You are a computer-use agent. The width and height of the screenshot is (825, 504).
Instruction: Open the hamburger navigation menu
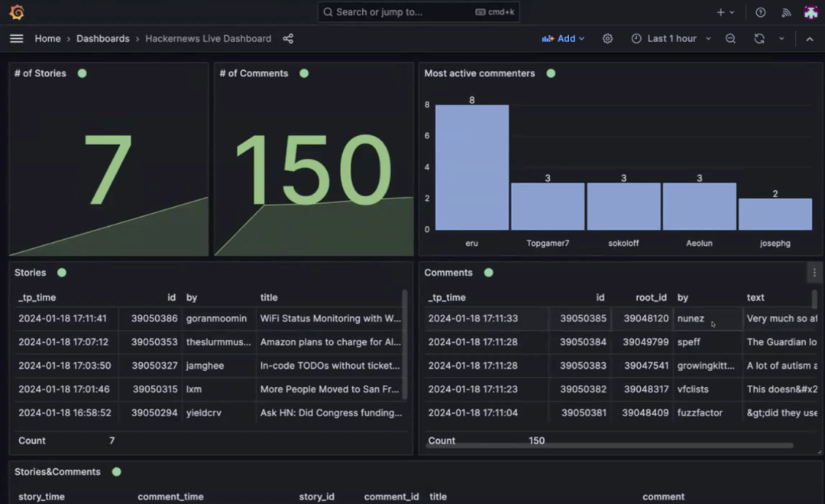[x=16, y=38]
